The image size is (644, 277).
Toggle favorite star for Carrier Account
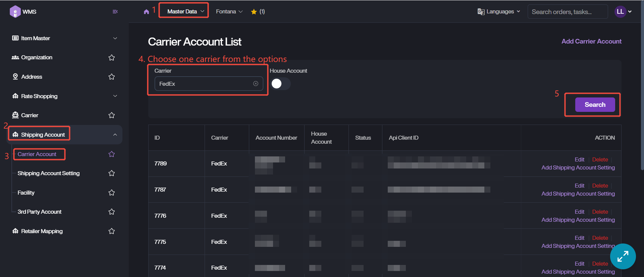[x=112, y=154]
